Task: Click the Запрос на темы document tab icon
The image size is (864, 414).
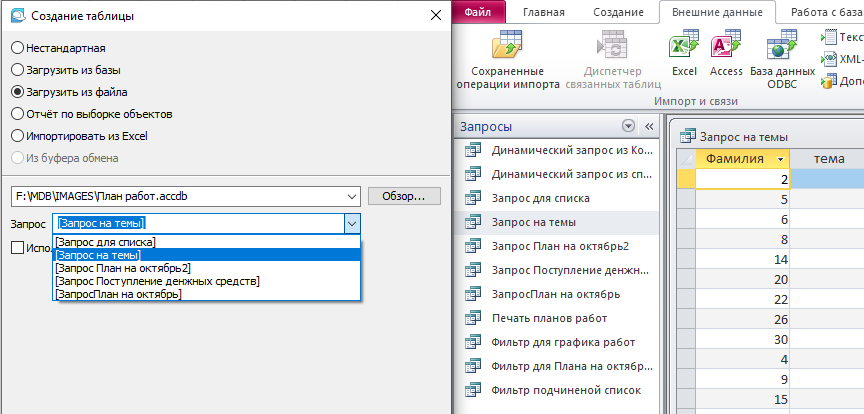Action: tap(688, 136)
